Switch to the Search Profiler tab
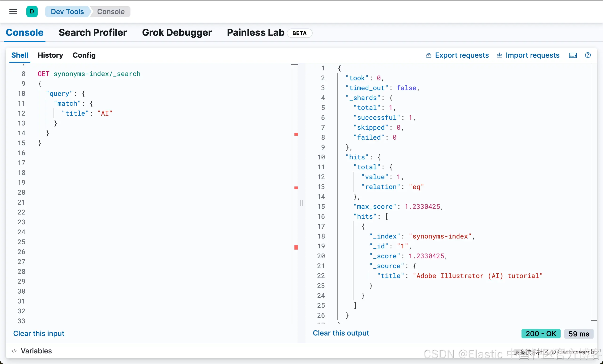The height and width of the screenshot is (364, 603). [93, 32]
